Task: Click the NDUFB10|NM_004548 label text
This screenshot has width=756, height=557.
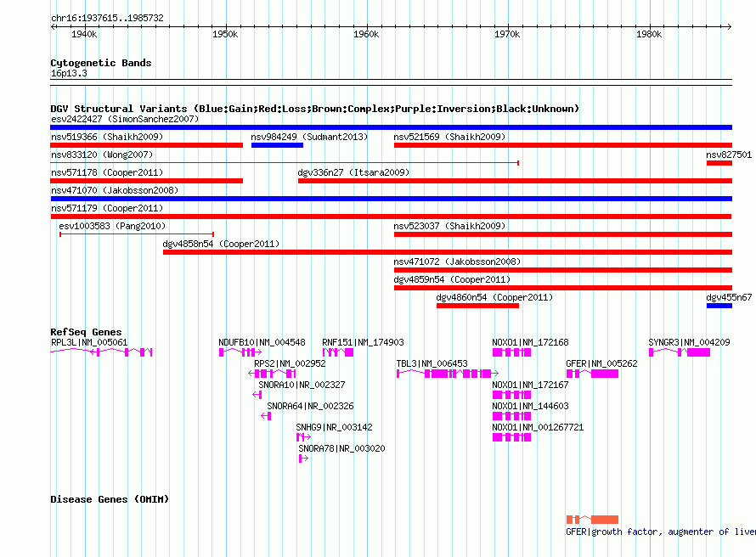Action: (262, 342)
